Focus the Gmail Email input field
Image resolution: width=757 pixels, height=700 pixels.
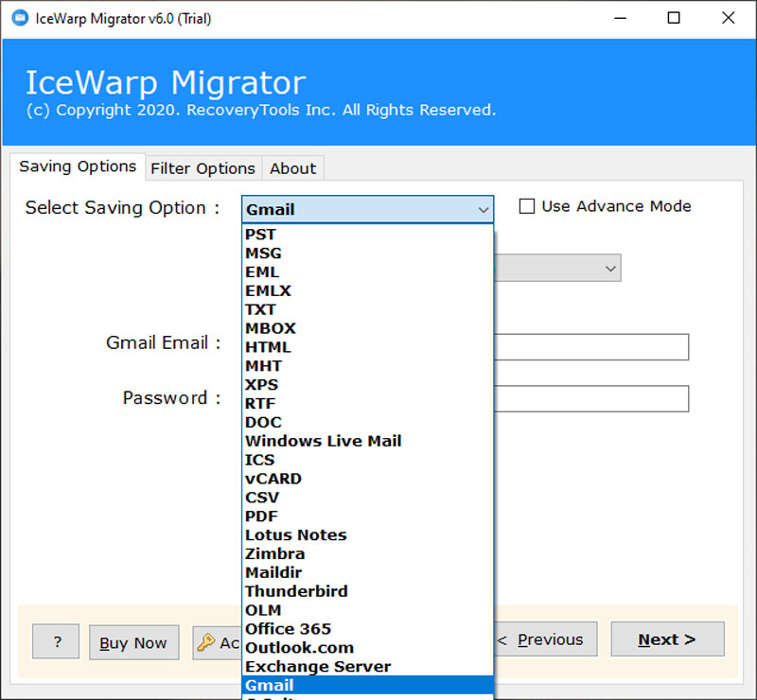click(x=591, y=346)
